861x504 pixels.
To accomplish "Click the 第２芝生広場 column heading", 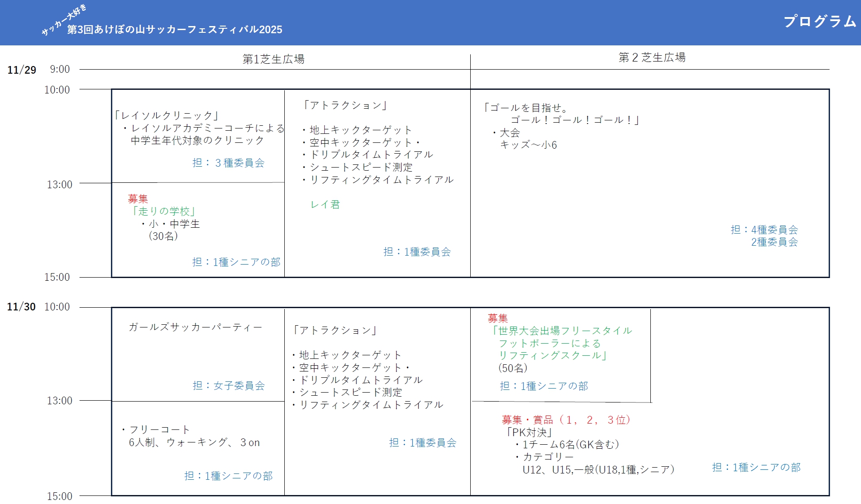I will pos(652,57).
